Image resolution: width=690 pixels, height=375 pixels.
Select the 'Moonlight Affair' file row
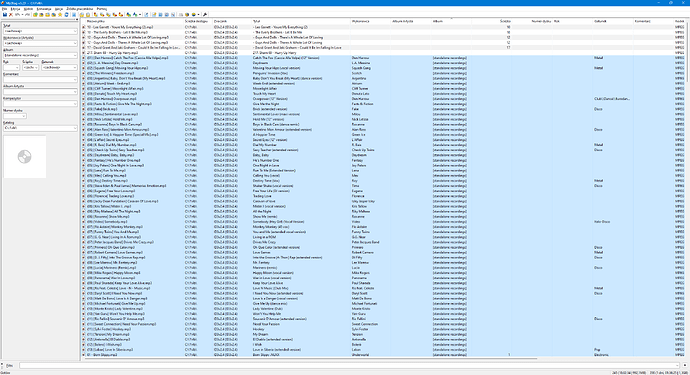(x=383, y=88)
